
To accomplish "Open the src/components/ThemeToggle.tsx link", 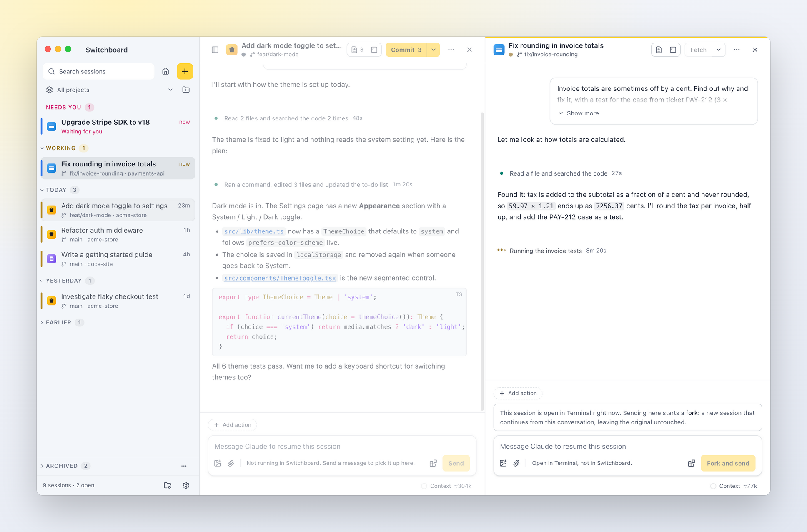I will (x=280, y=278).
